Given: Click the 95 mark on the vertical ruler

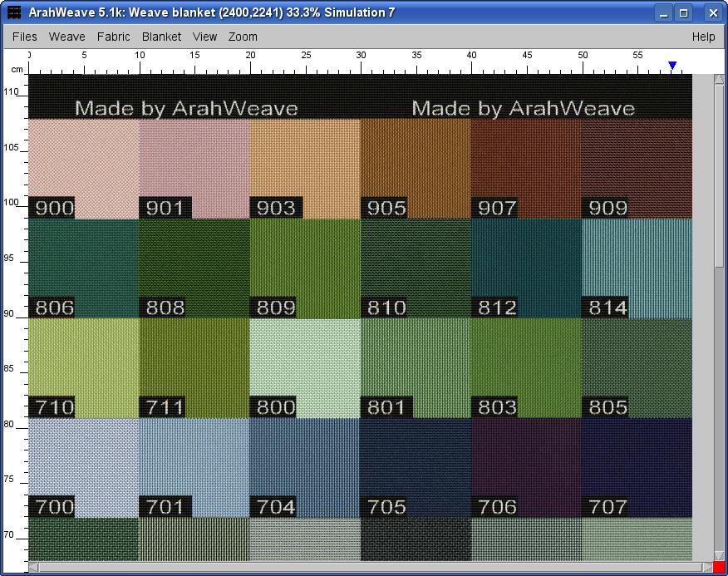Looking at the screenshot, I should (9, 258).
